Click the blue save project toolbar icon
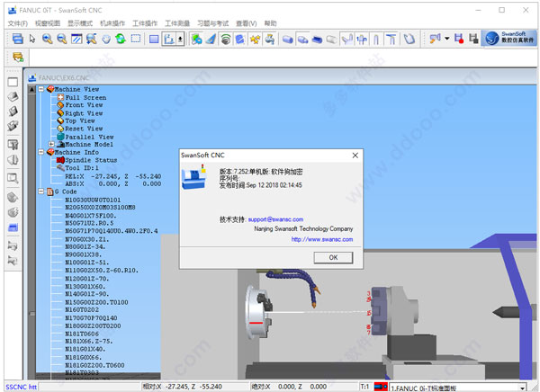 click(x=18, y=39)
